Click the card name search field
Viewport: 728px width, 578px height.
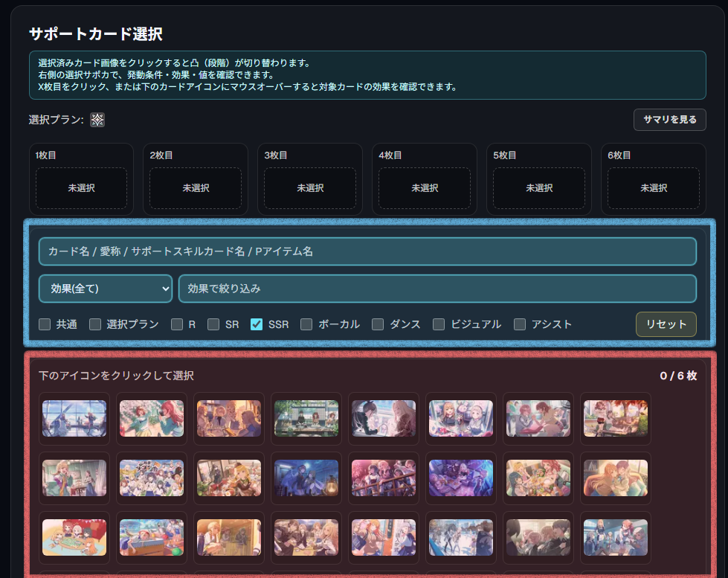(x=368, y=251)
